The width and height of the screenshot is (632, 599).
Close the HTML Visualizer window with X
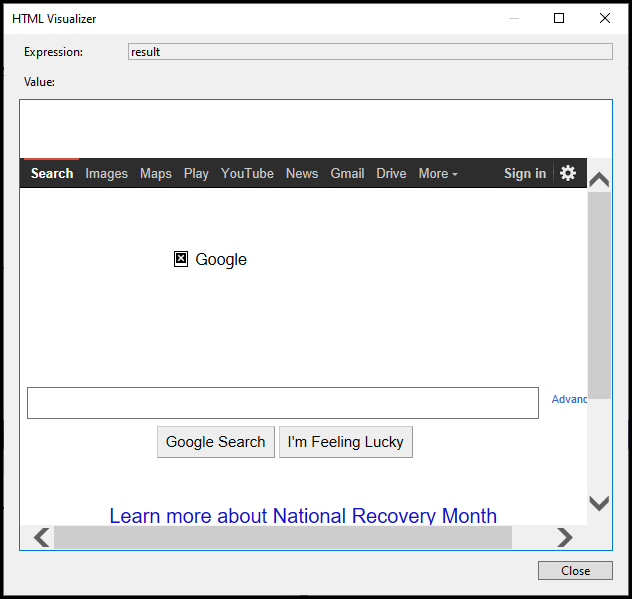[x=605, y=18]
